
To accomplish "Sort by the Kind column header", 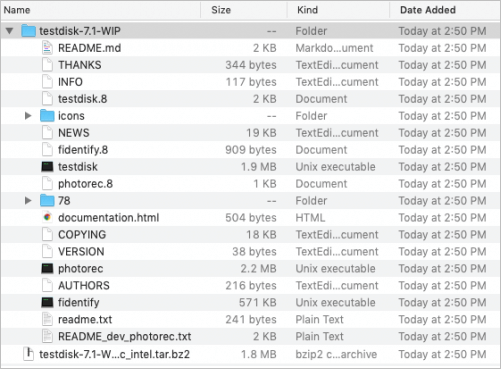I will 307,10.
